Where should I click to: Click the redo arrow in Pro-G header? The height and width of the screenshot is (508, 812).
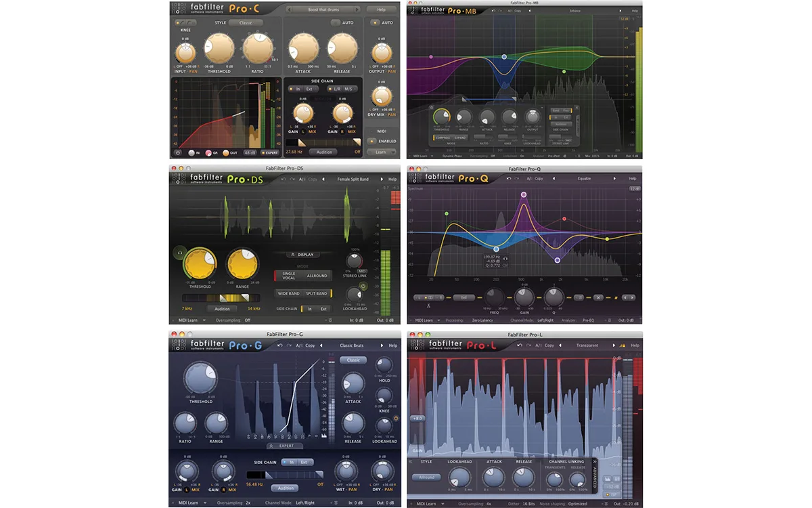(x=289, y=345)
